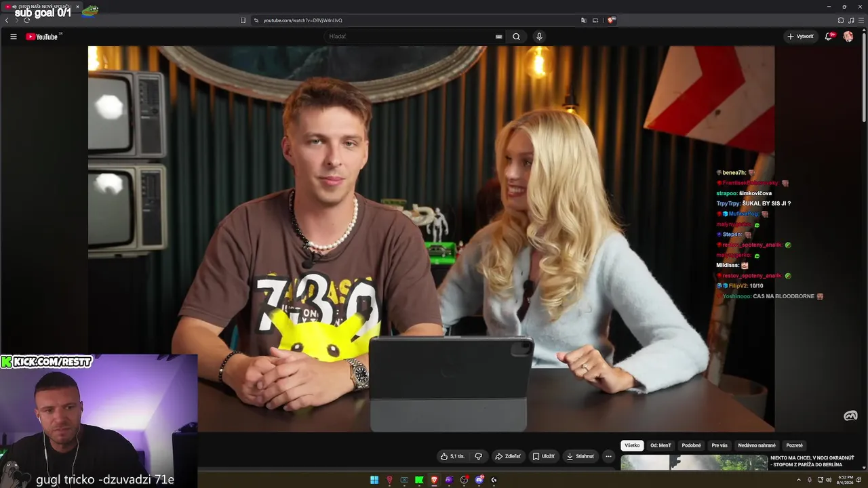The height and width of the screenshot is (488, 868).
Task: Open the taskbar clock showing 6:52 PM
Action: click(845, 480)
